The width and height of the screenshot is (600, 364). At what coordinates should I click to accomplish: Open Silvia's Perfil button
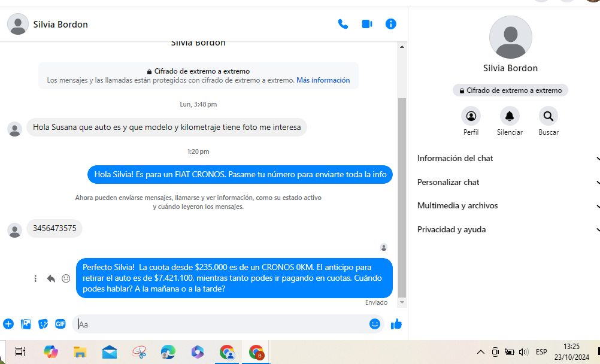471,116
